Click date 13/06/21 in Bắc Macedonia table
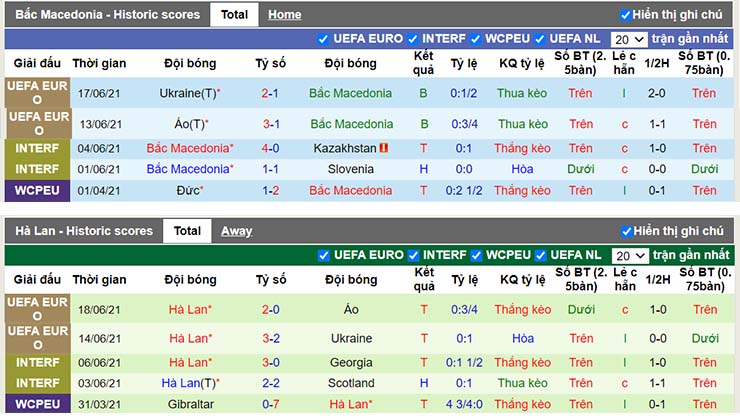 tap(101, 124)
